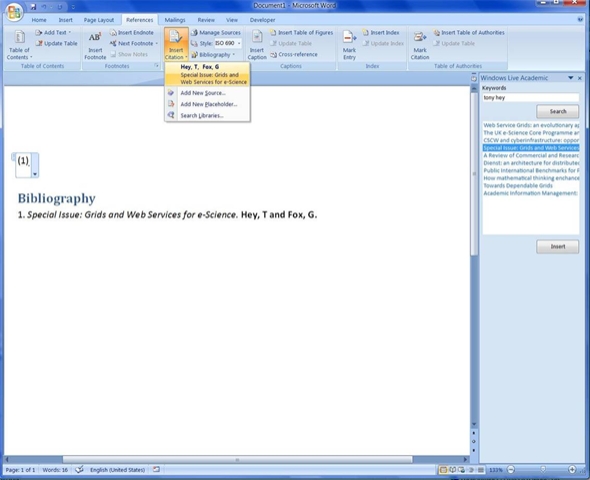590x480 pixels.
Task: Open Windows Live Academic pane options arrow
Action: [x=570, y=78]
